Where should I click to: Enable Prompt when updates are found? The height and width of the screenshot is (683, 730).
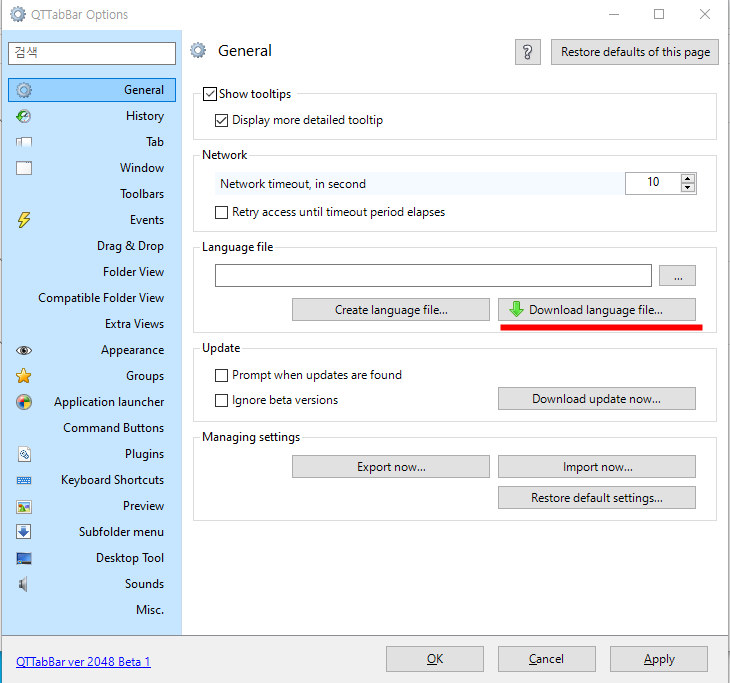(221, 375)
